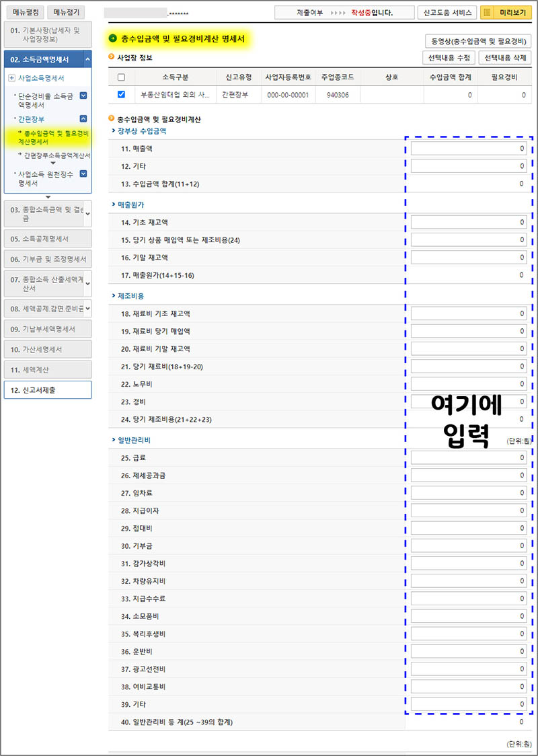Viewport: 538px width, 756px height.
Task: Click the arrow icon beside 제조비용
Action: [x=112, y=295]
